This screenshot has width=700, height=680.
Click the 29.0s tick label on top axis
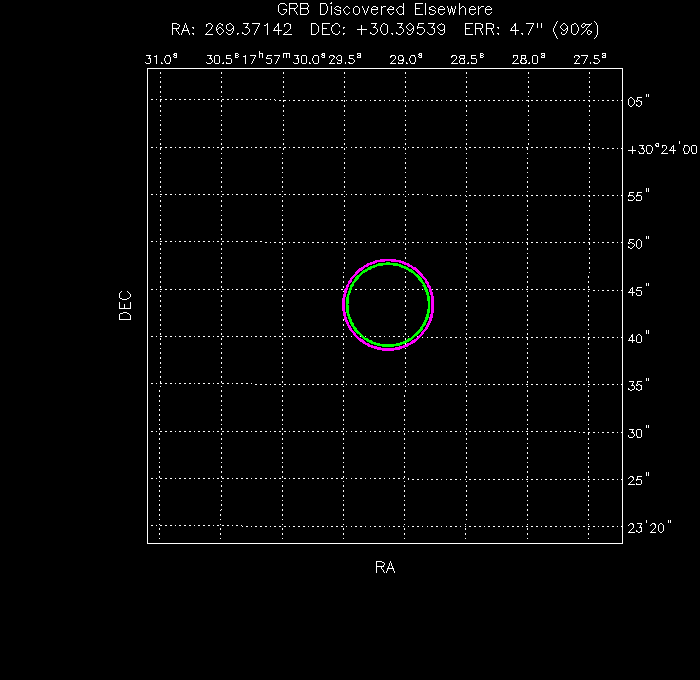point(406,59)
